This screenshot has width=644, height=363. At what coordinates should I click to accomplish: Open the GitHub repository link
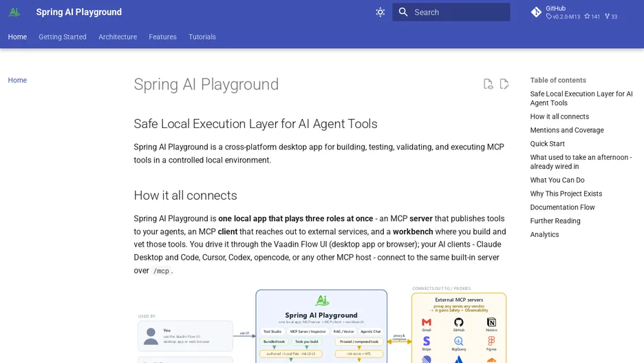pos(575,12)
